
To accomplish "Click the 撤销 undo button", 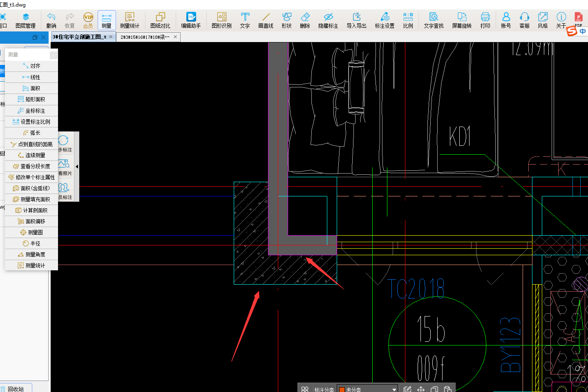I will click(x=51, y=20).
